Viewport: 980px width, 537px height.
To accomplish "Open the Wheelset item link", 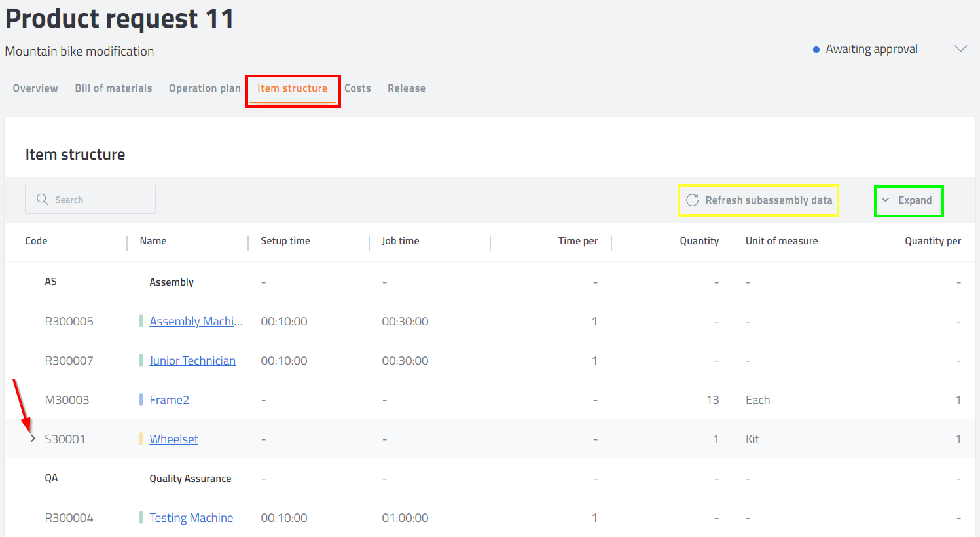I will tap(173, 439).
